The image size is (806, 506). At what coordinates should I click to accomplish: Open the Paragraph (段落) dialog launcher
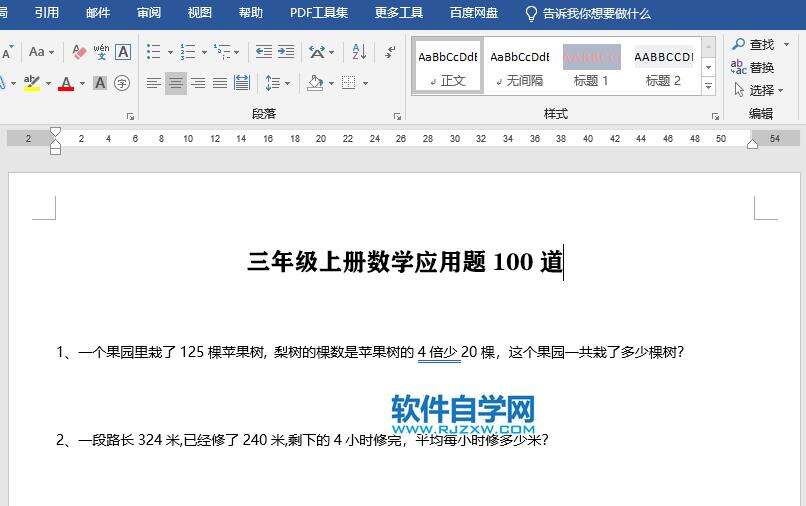[397, 117]
